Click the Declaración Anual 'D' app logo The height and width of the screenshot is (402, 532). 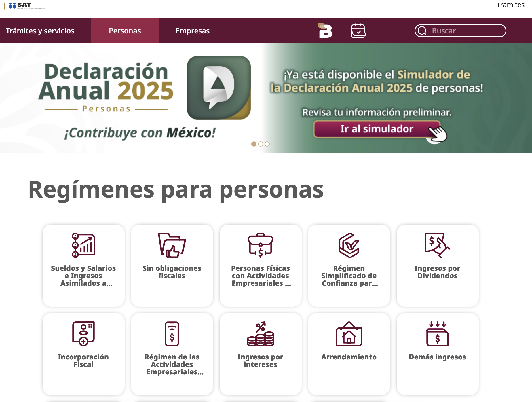click(219, 88)
